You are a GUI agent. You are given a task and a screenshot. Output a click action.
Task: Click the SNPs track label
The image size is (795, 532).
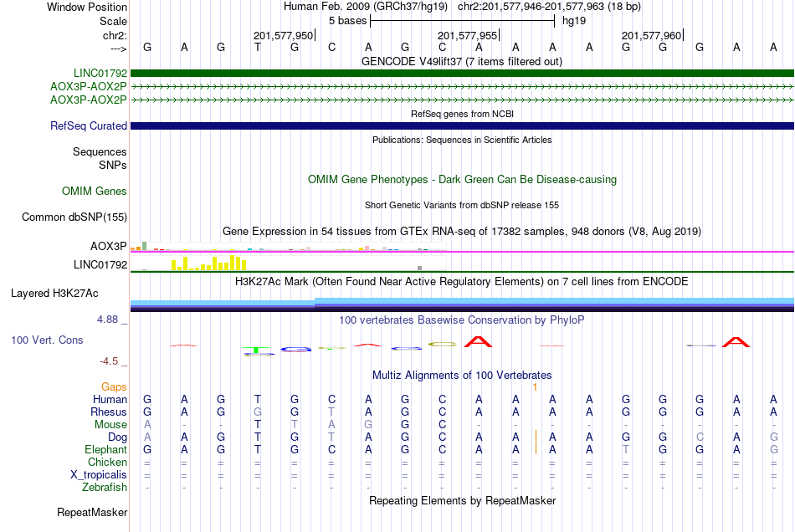(x=113, y=165)
